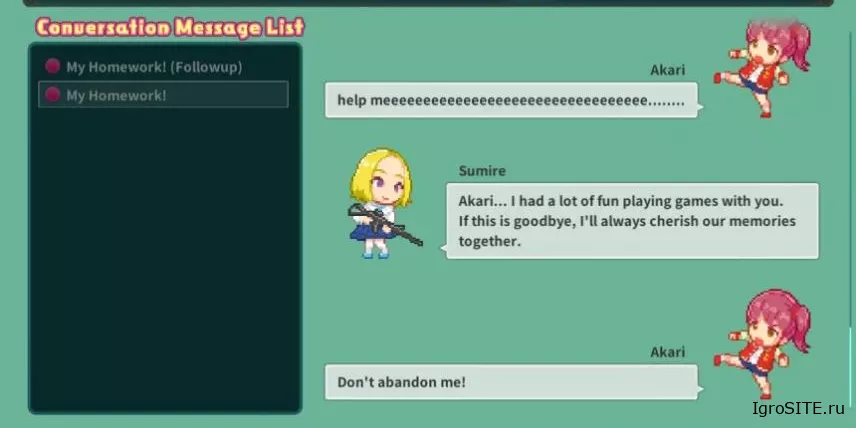Click the IgroSITE.ru watermark link
Viewport: 856px width, 428px height.
pos(798,408)
